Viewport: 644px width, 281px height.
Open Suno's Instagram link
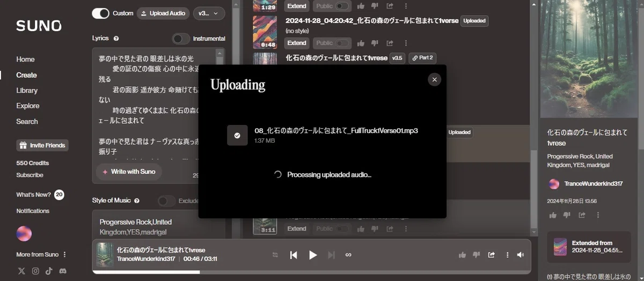[x=35, y=271]
